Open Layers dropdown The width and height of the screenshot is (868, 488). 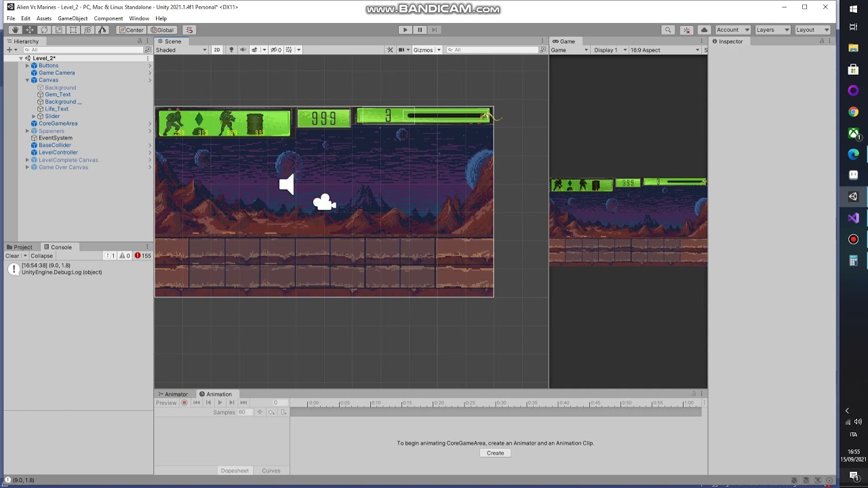tap(772, 30)
